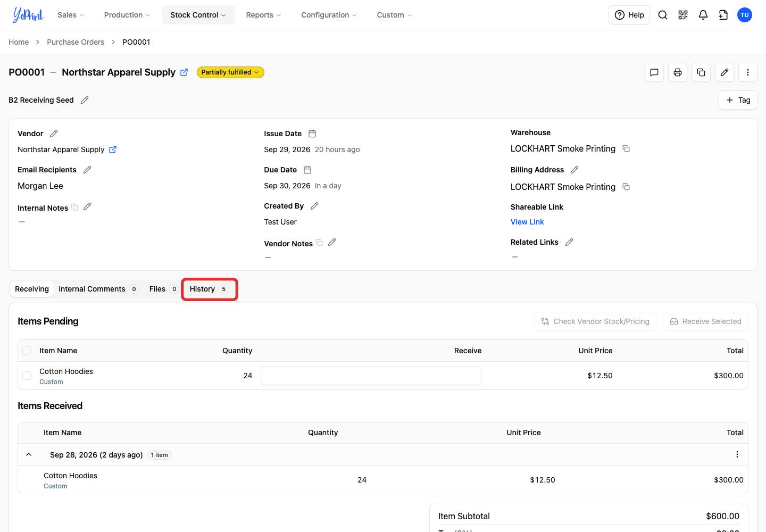
Task: Open the search icon in top bar
Action: coord(663,15)
